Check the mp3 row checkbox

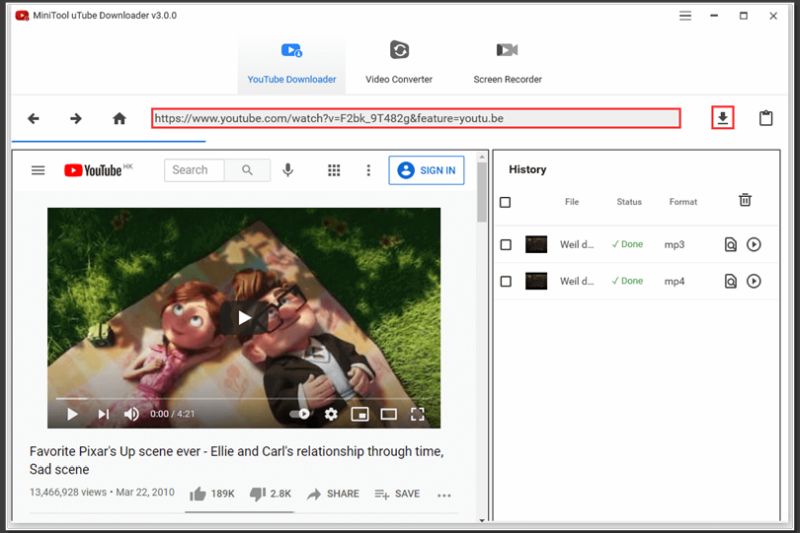(x=506, y=245)
